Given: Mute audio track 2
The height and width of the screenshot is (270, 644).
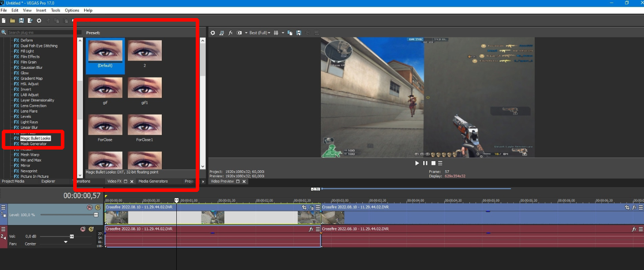Looking at the screenshot, I should point(82,229).
